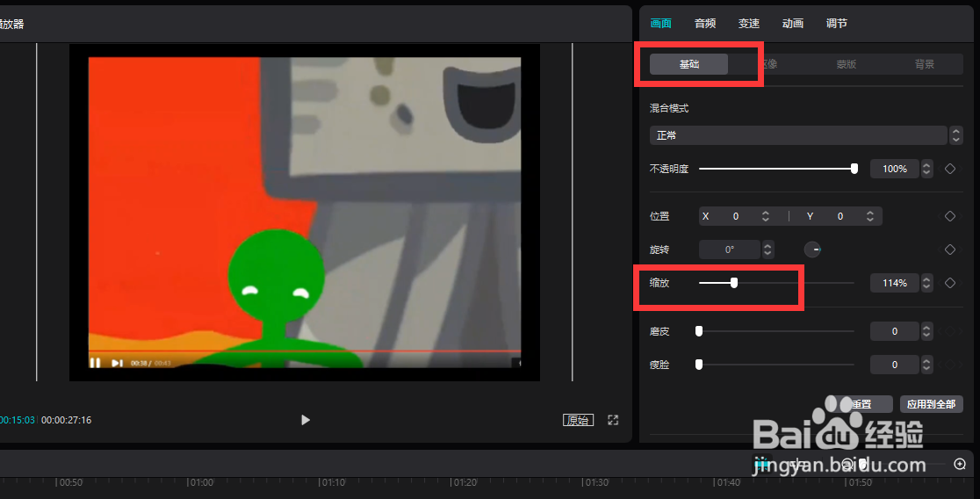Open the 调节 tab
Image resolution: width=980 pixels, height=499 pixels.
click(836, 24)
